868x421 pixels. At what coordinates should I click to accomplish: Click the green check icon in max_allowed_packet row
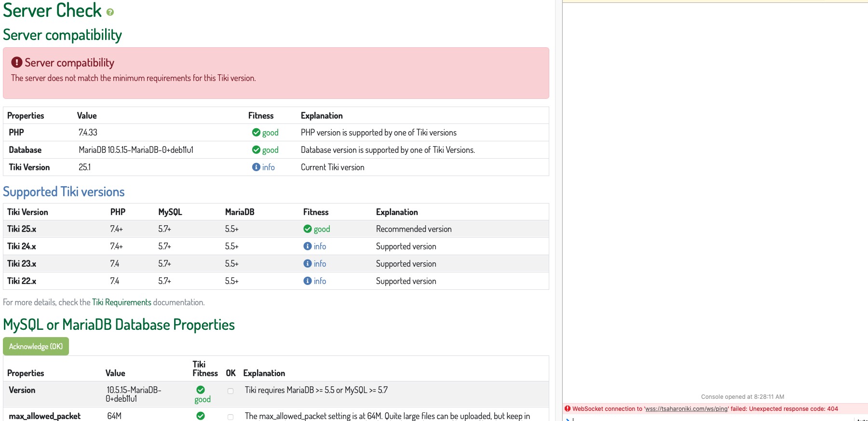point(201,416)
